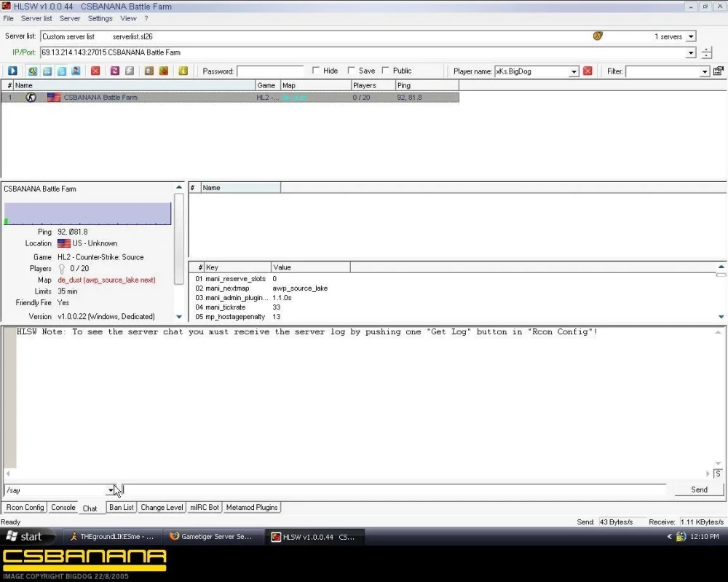Click the key icon beside Players 0 / 20

point(62,269)
